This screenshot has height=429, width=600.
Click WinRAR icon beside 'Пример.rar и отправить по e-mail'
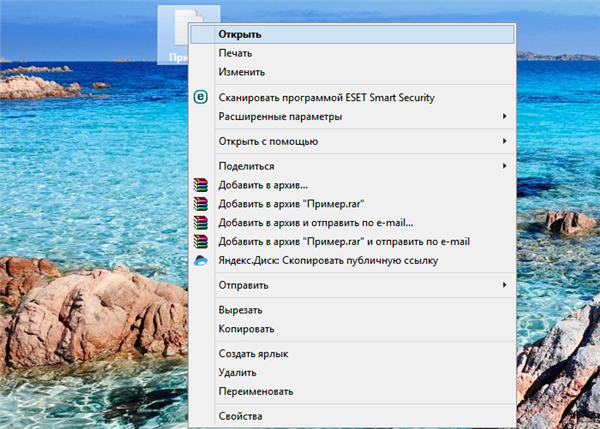[x=201, y=241]
